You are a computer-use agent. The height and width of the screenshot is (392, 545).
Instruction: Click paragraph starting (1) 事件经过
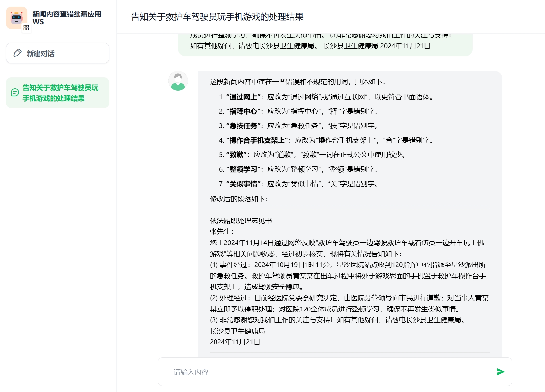(348, 276)
